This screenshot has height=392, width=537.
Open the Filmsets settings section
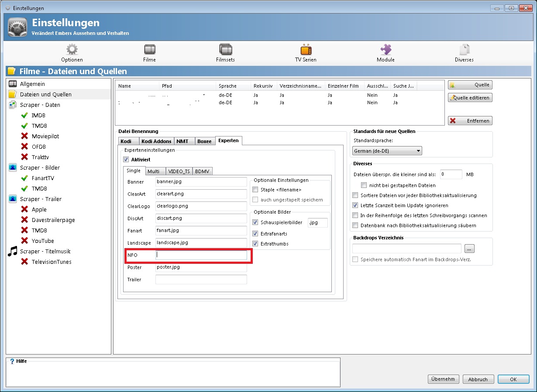pyautogui.click(x=225, y=53)
